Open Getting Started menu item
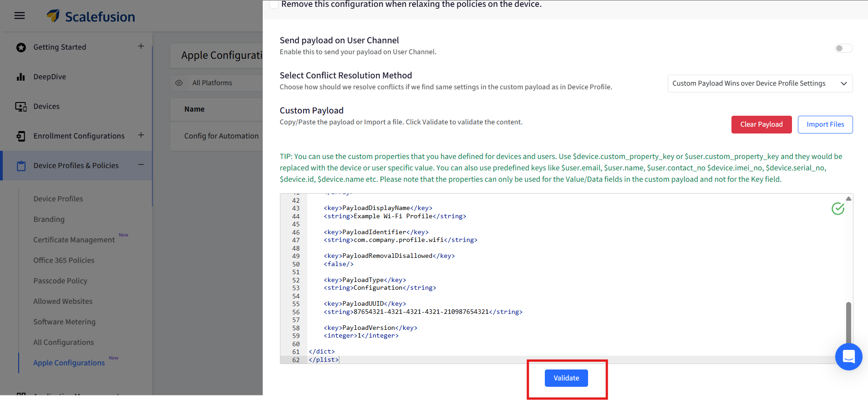The width and height of the screenshot is (868, 400). pos(60,47)
